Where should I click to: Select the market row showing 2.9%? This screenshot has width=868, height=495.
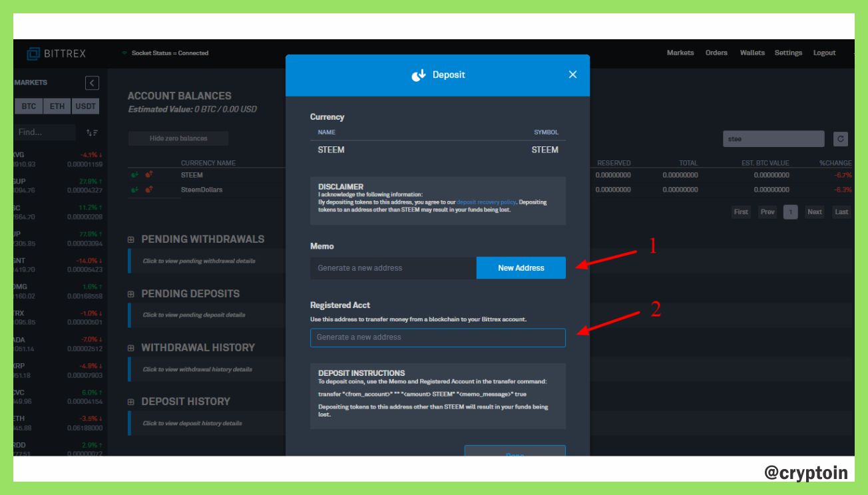[59, 449]
